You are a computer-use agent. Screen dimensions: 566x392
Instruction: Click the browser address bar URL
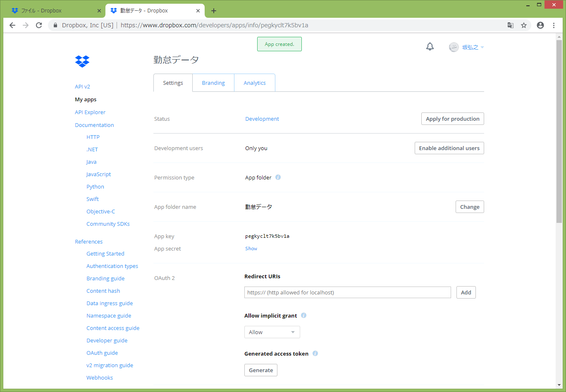tap(214, 25)
